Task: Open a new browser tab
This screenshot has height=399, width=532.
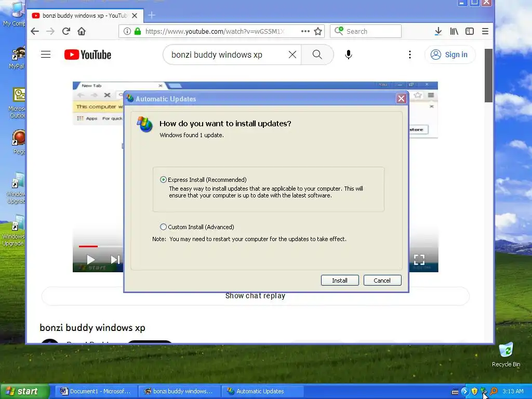Action: click(x=152, y=15)
